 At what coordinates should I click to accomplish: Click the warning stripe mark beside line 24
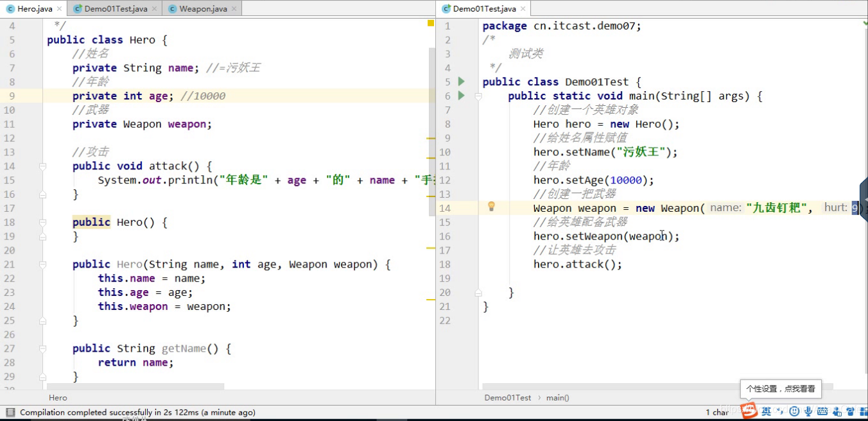(431, 299)
